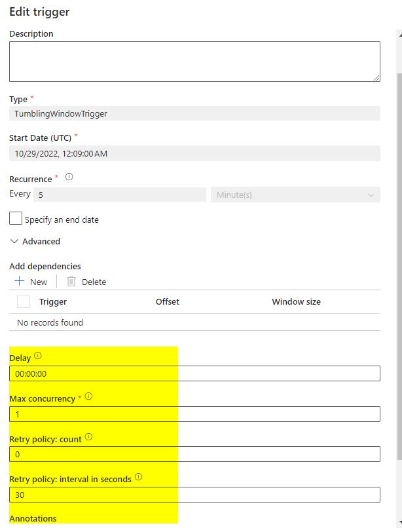Click the Start Date (UTC) field

pyautogui.click(x=194, y=153)
